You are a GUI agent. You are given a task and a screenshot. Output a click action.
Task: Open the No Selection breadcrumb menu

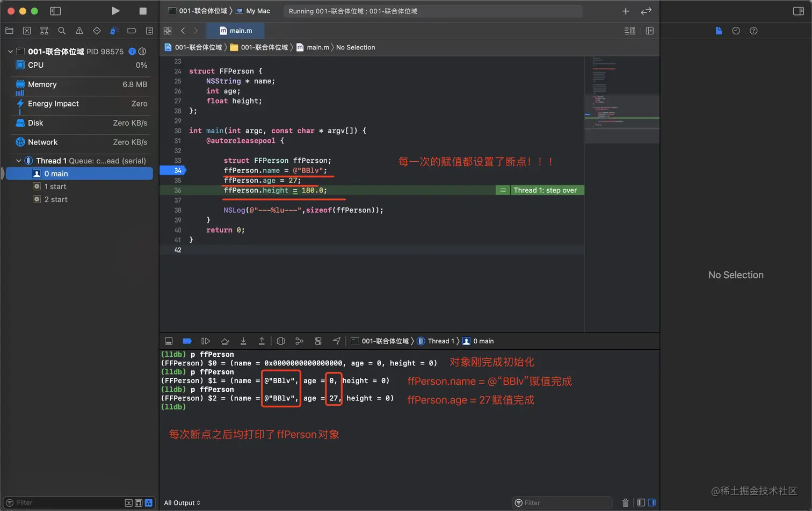[356, 47]
